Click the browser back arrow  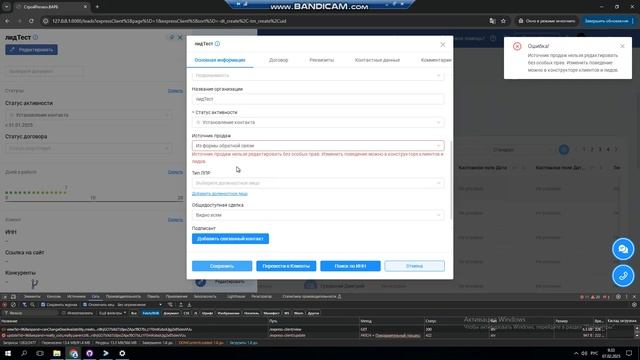(7, 21)
